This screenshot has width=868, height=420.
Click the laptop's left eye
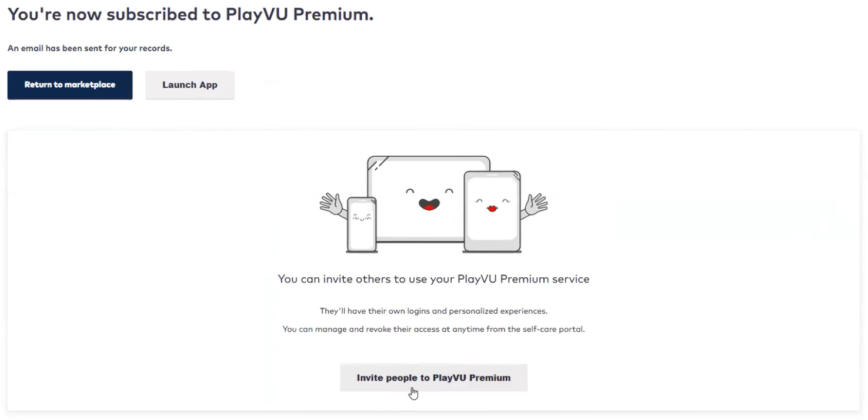tap(410, 191)
